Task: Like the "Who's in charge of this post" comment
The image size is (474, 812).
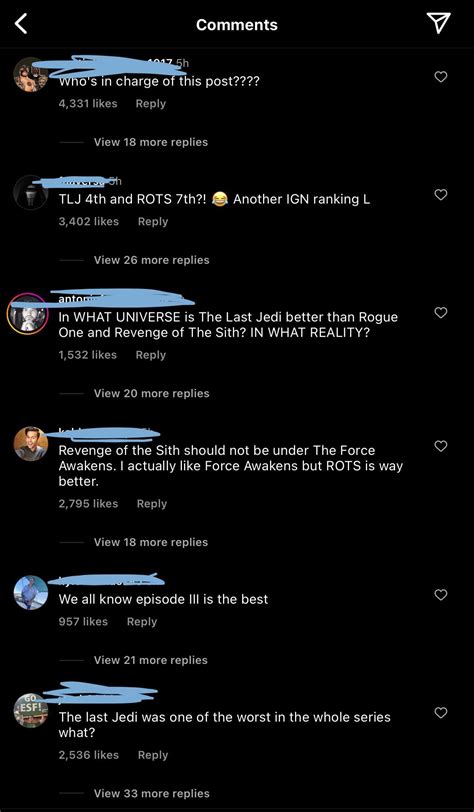Action: (x=440, y=77)
